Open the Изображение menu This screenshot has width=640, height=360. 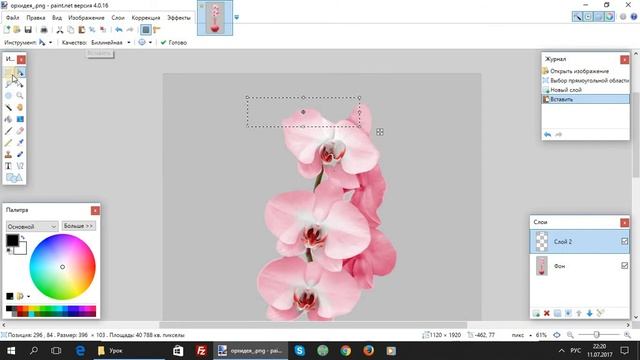pyautogui.click(x=86, y=18)
